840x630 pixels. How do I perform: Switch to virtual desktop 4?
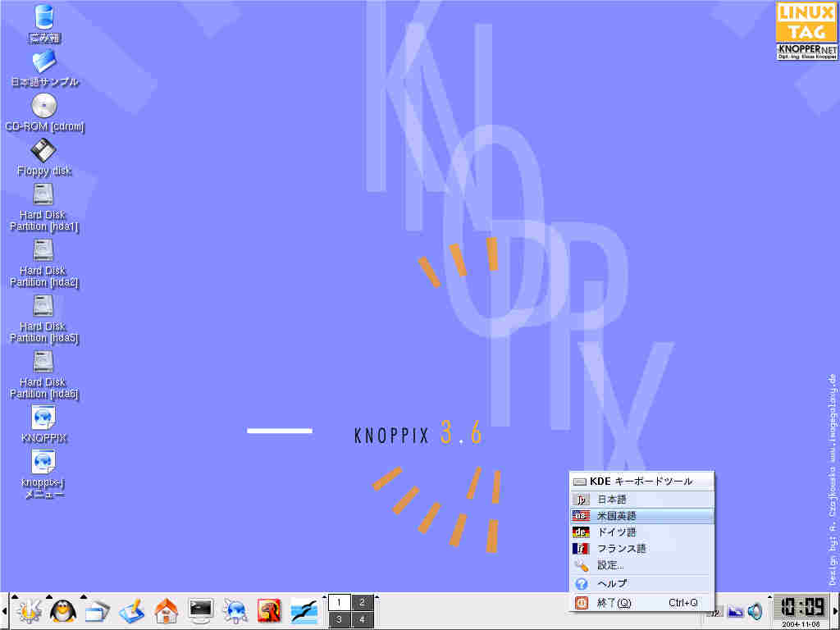point(362,620)
